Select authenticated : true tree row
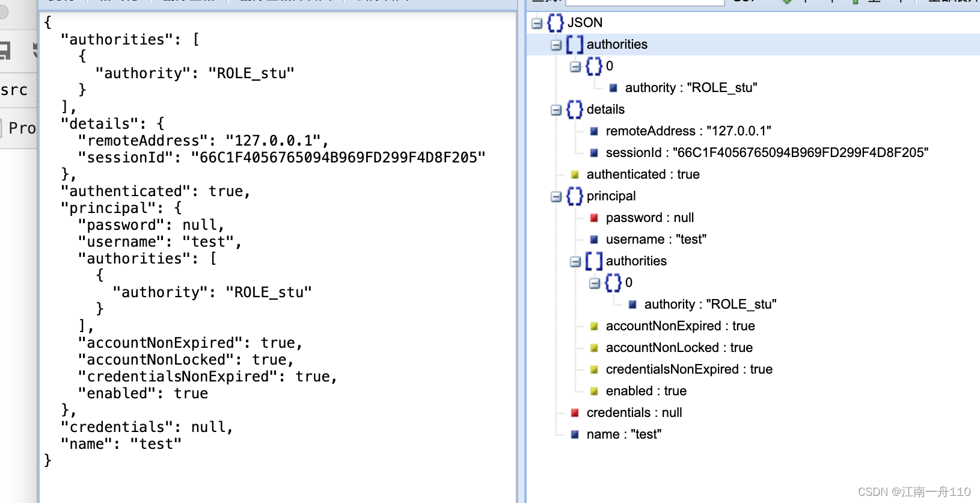The image size is (980, 503). point(643,174)
